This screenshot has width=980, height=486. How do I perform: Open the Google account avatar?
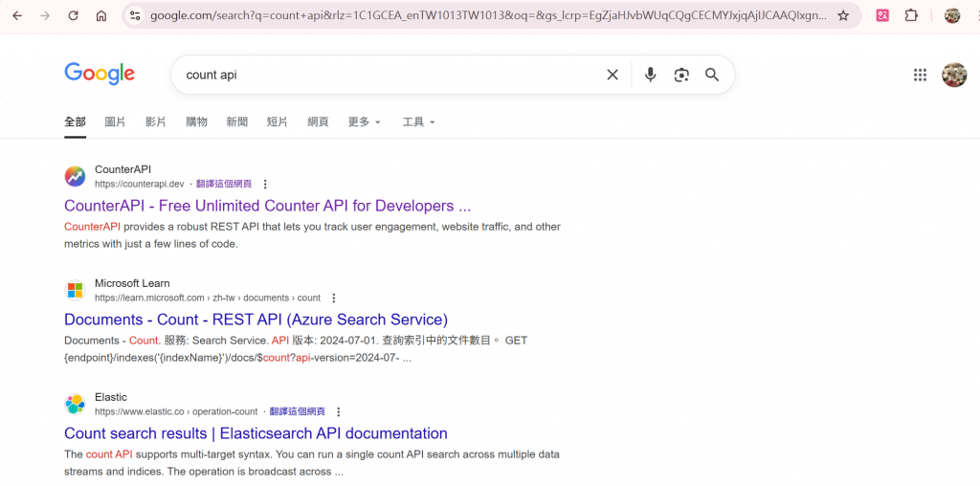[x=954, y=75]
